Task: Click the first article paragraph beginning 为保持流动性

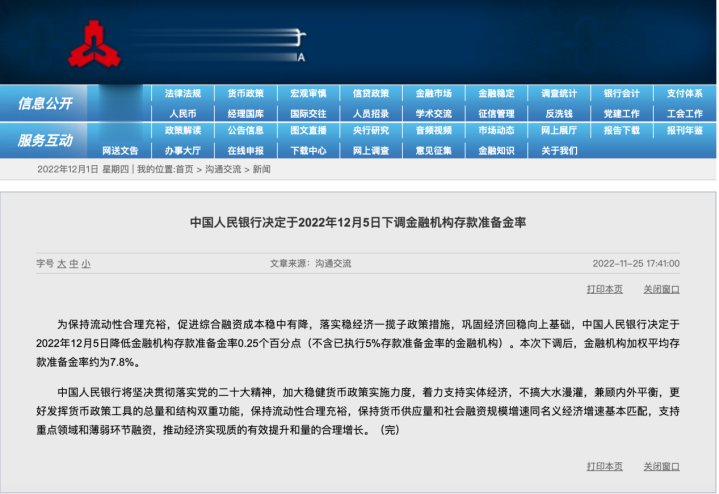Action: [358, 343]
